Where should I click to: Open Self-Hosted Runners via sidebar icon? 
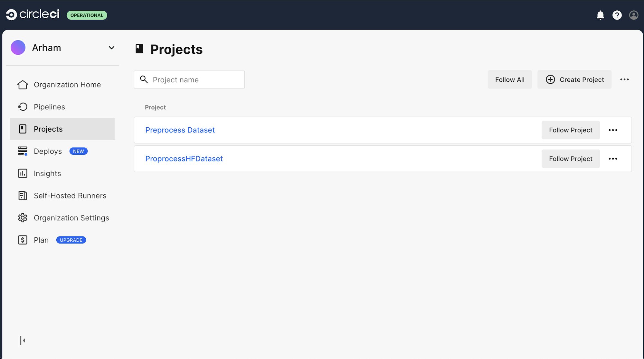point(23,196)
